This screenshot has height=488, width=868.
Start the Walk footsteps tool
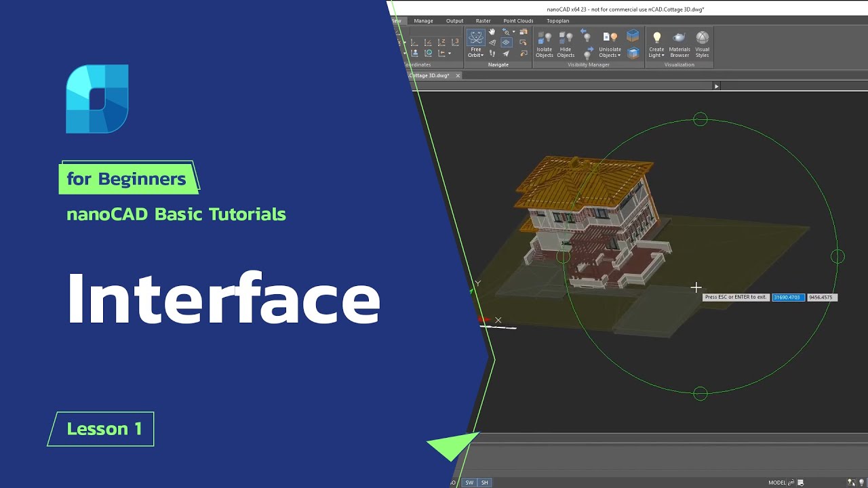pos(492,54)
